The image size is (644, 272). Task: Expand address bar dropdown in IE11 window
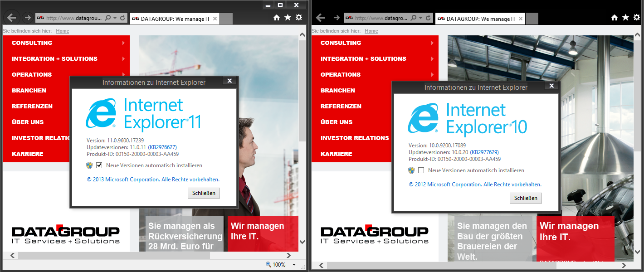coord(115,18)
